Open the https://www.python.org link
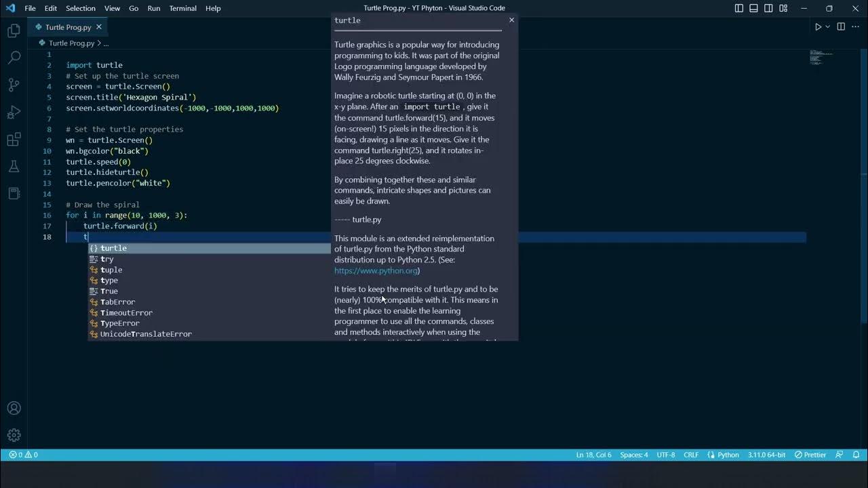 click(x=376, y=270)
